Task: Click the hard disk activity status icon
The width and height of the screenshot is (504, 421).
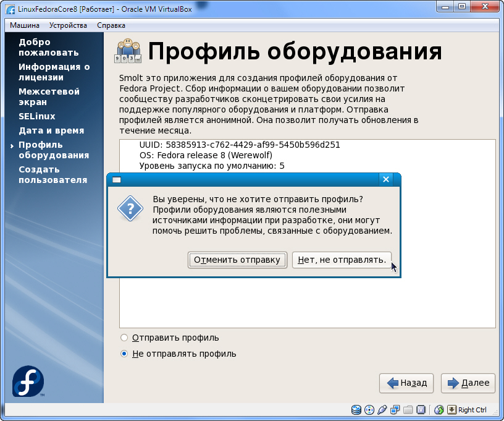Action: (356, 410)
